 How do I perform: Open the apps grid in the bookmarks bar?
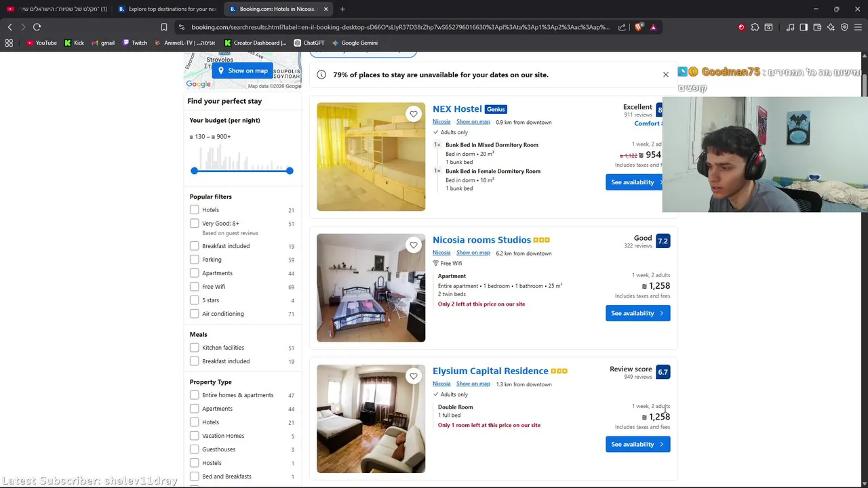(x=9, y=43)
